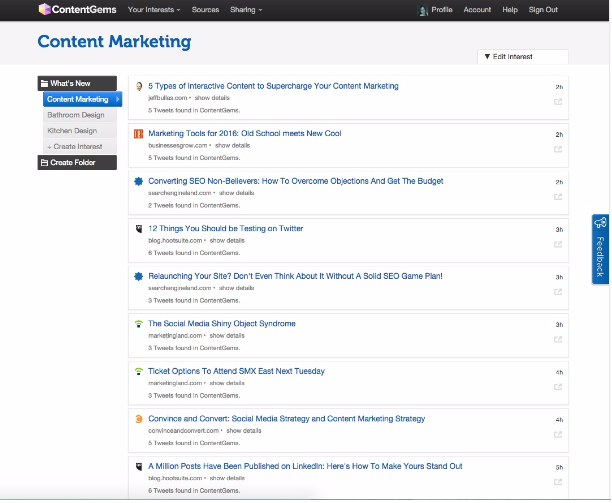Open Converting SEO Non-Believers article
The width and height of the screenshot is (612, 503).
(295, 181)
